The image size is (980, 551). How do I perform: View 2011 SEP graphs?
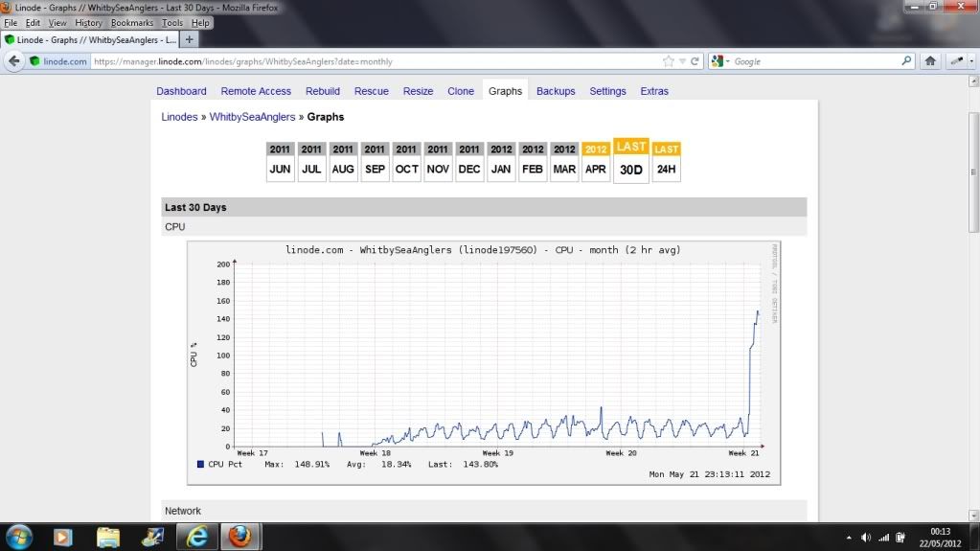tap(375, 162)
